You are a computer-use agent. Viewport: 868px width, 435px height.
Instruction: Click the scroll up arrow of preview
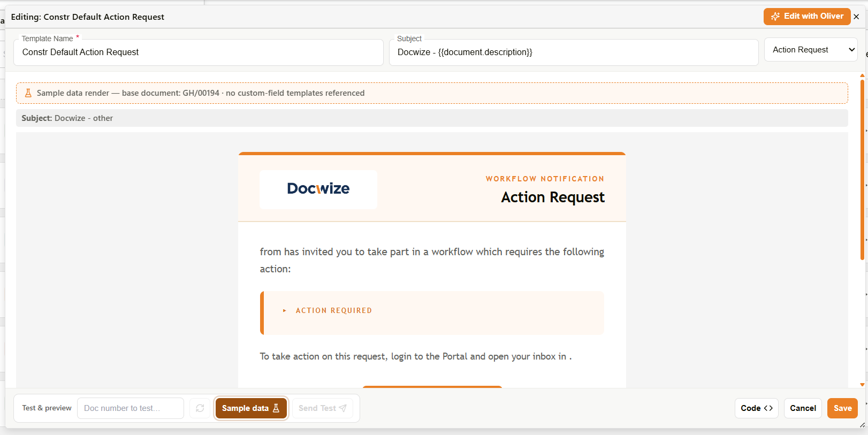click(x=862, y=75)
